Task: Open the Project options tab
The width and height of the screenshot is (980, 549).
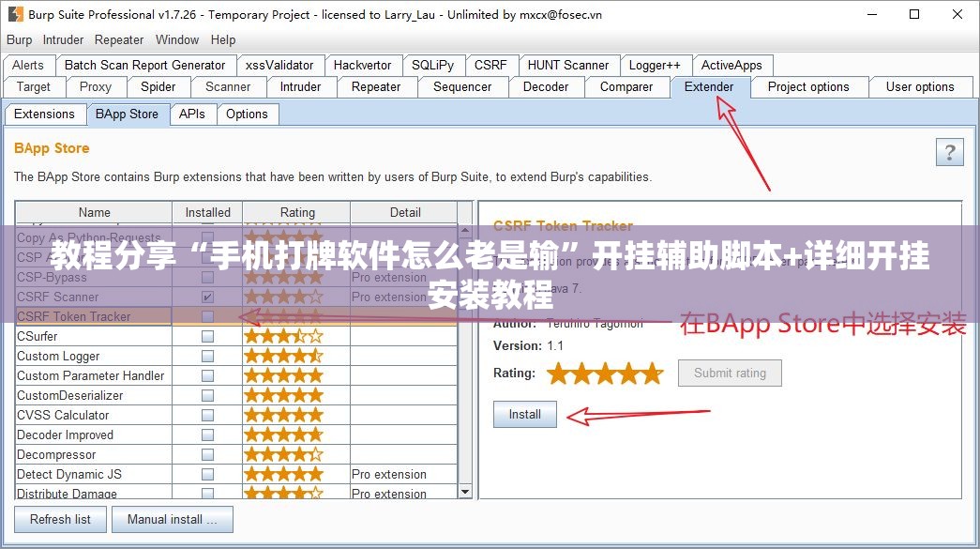Action: tap(808, 87)
